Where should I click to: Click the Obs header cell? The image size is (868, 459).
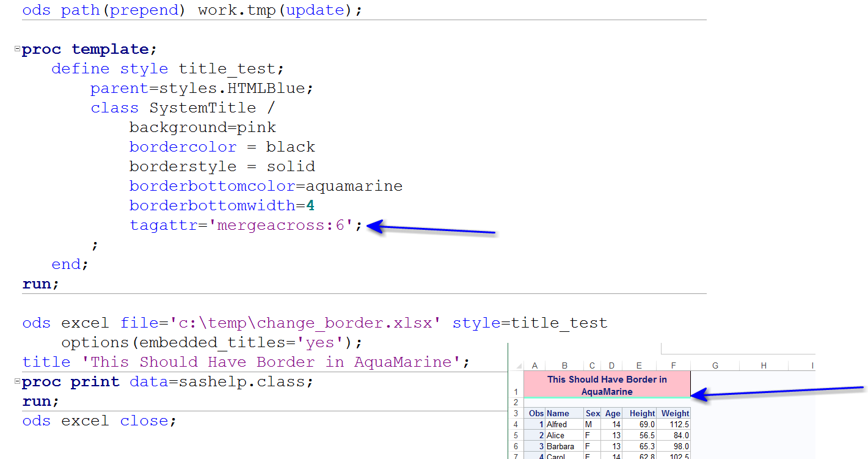point(535,413)
